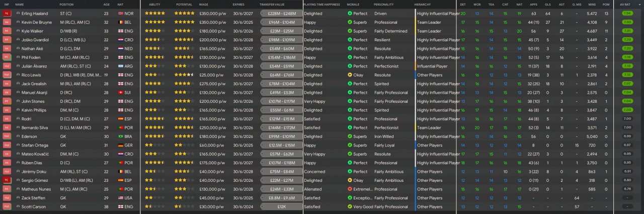Viewport: 644px width, 214px height.
Task: Sort by the EXPIRES column header
Action: (x=239, y=4)
